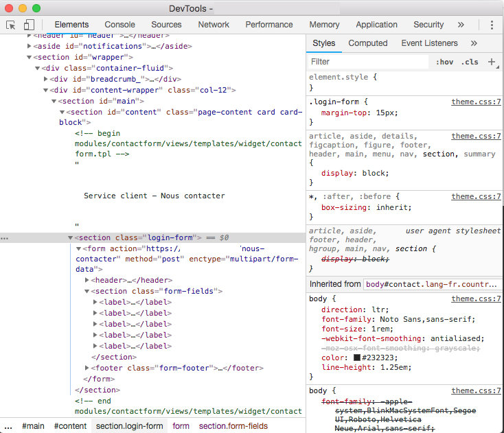This screenshot has width=504, height=433.
Task: Click the #232323 color swatch
Action: (357, 358)
